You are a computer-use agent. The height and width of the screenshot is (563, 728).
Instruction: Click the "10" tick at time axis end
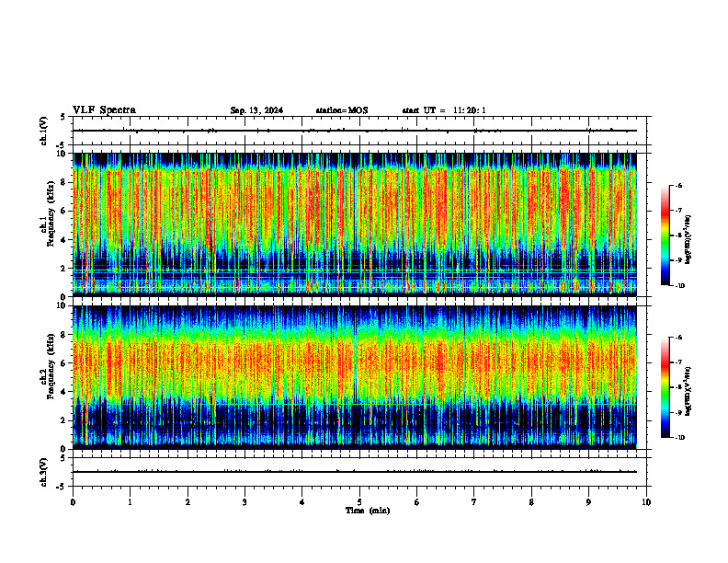pyautogui.click(x=646, y=502)
